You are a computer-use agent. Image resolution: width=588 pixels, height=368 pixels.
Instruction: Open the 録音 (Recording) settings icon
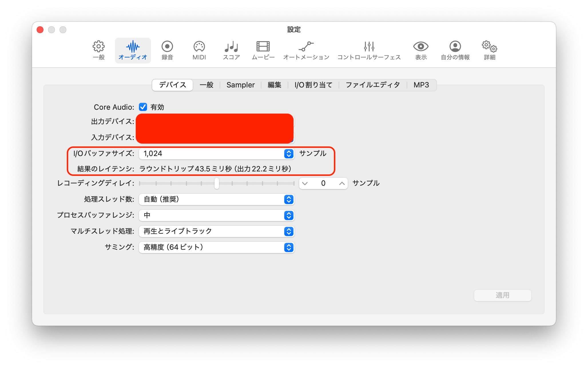point(167,47)
